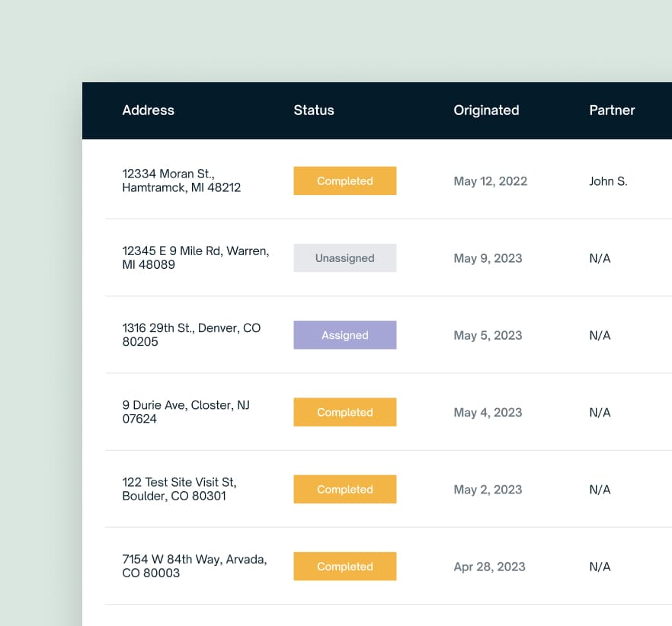This screenshot has height=626, width=672.
Task: Open the 9 Durie Ave, Closter address
Action: [185, 412]
